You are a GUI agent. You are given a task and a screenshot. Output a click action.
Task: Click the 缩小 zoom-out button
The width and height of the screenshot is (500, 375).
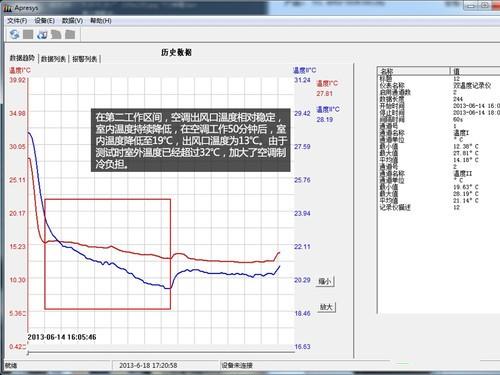pos(325,281)
